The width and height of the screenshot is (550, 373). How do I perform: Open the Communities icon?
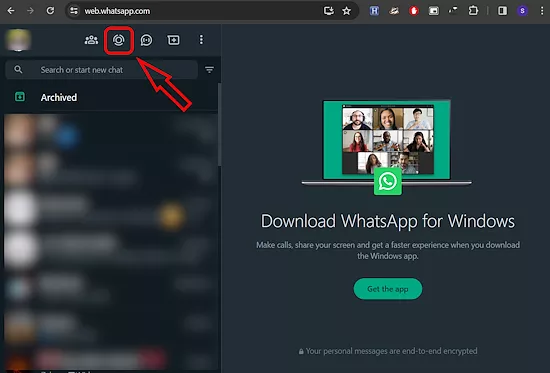91,40
